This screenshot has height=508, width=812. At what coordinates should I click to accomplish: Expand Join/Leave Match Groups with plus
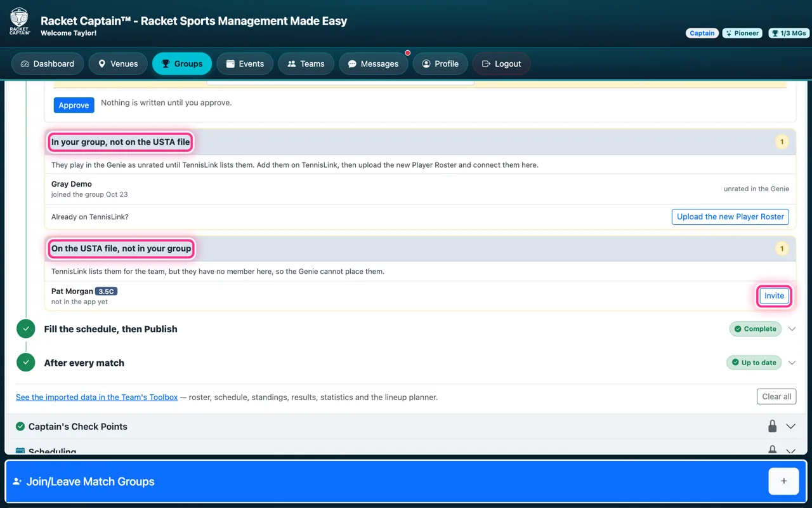click(783, 481)
